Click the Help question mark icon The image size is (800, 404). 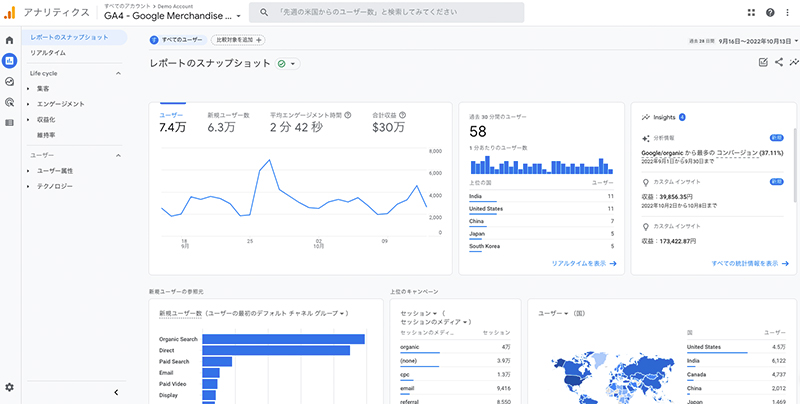coord(770,13)
